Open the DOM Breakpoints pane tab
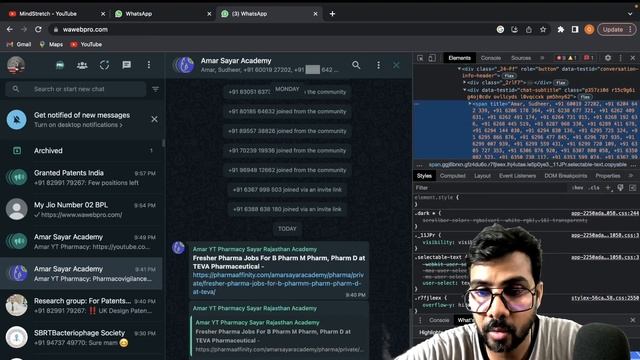 click(x=566, y=176)
